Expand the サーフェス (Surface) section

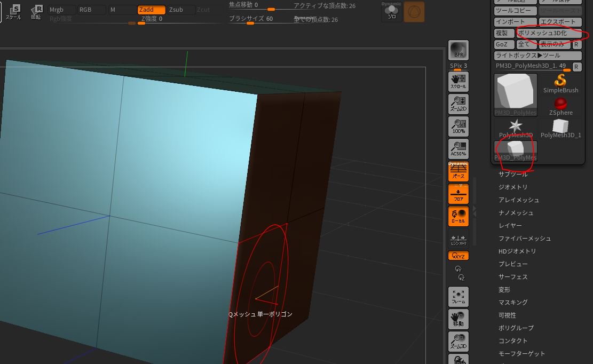tap(513, 276)
